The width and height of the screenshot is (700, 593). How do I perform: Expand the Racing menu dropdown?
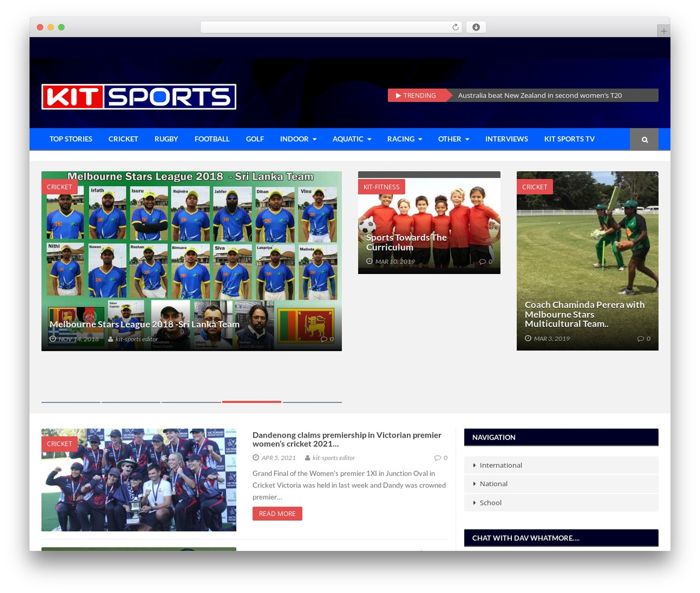[405, 139]
